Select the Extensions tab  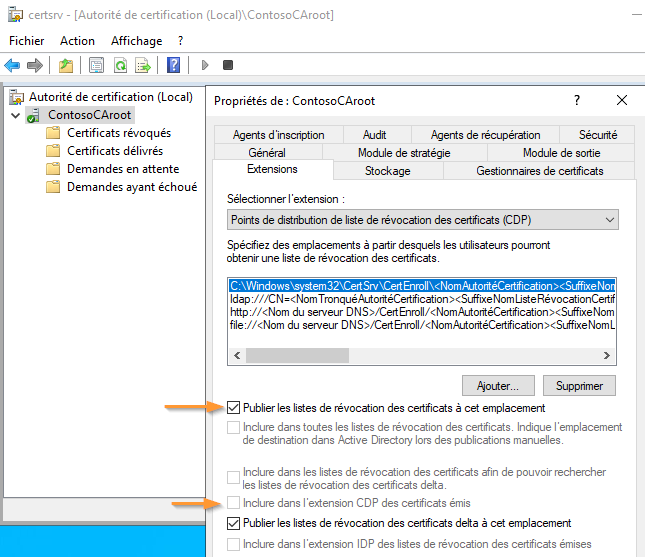(x=272, y=169)
